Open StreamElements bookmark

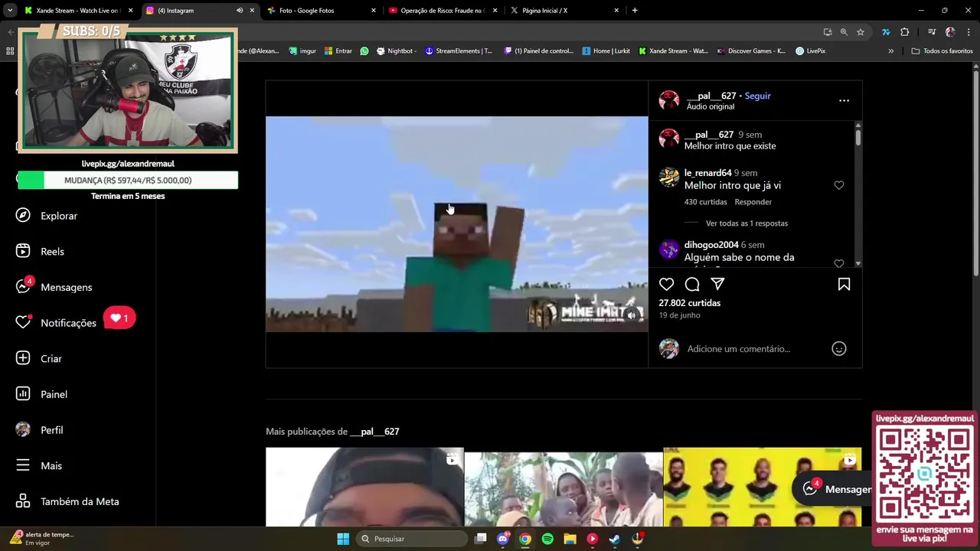459,51
